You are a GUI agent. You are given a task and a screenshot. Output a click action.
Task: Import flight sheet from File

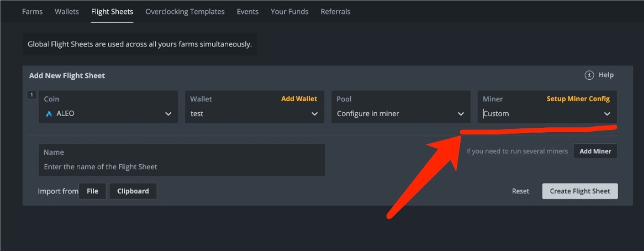[x=92, y=191]
